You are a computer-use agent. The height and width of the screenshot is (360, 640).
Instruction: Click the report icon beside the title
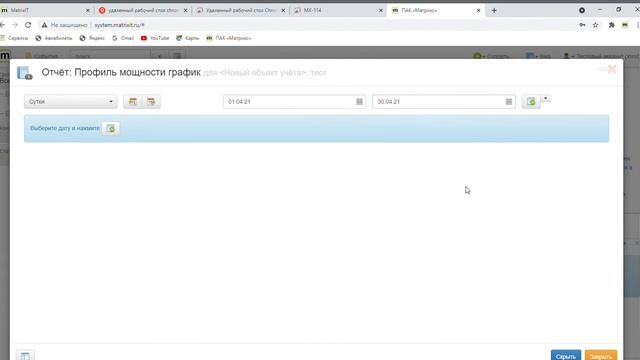pyautogui.click(x=24, y=73)
